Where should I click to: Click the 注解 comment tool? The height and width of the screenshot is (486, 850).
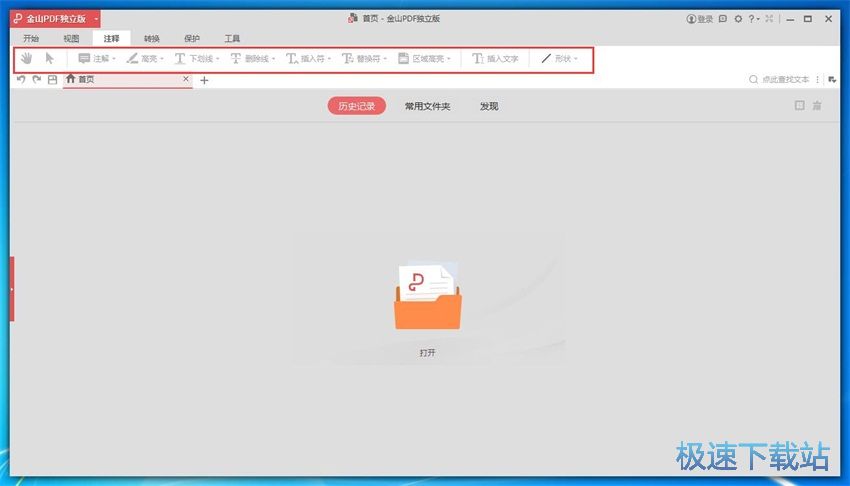pos(97,59)
